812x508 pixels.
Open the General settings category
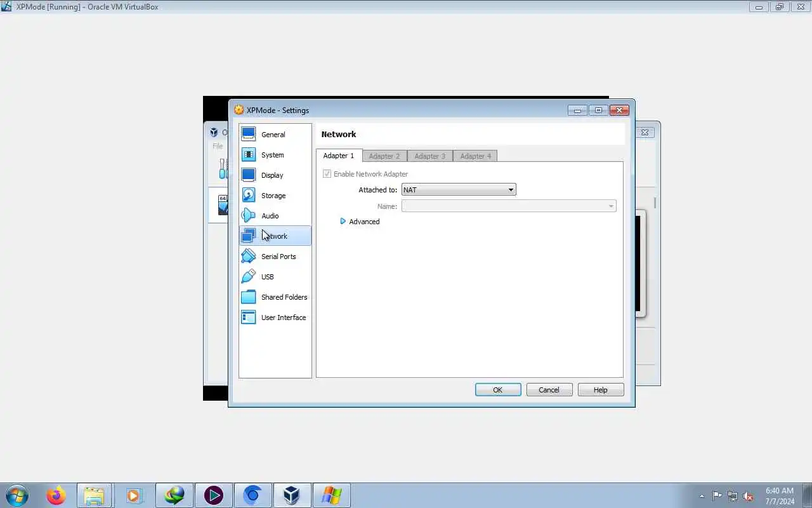[275, 135]
